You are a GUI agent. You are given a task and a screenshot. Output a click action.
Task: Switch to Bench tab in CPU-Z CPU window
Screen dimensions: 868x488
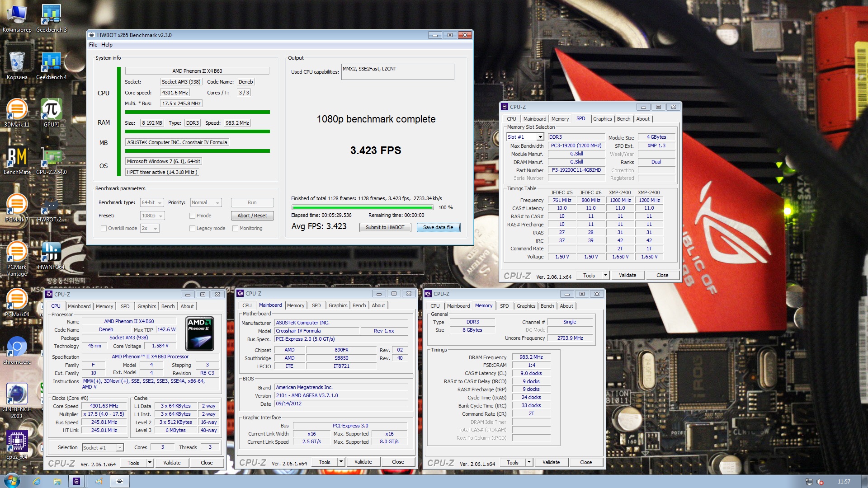pos(168,306)
